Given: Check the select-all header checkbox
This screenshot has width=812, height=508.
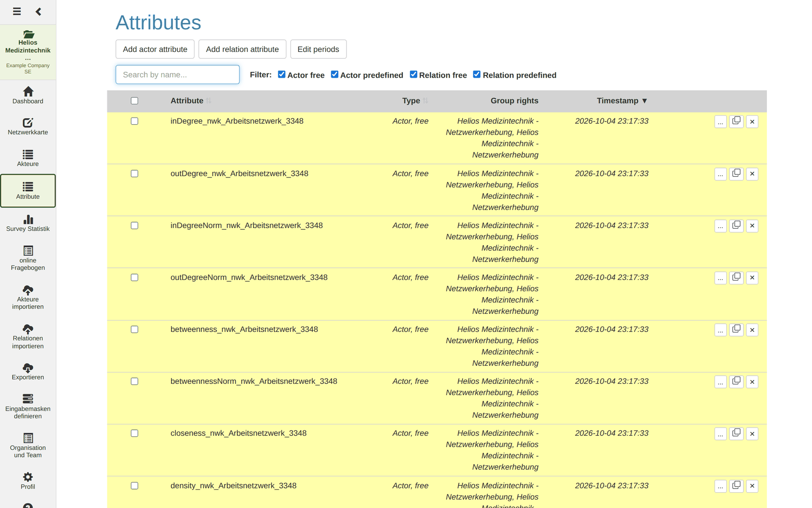Looking at the screenshot, I should [134, 101].
